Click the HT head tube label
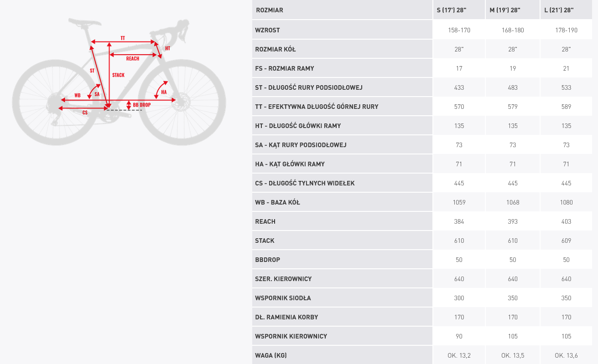Screen dimensions: 598x364 click(x=167, y=48)
